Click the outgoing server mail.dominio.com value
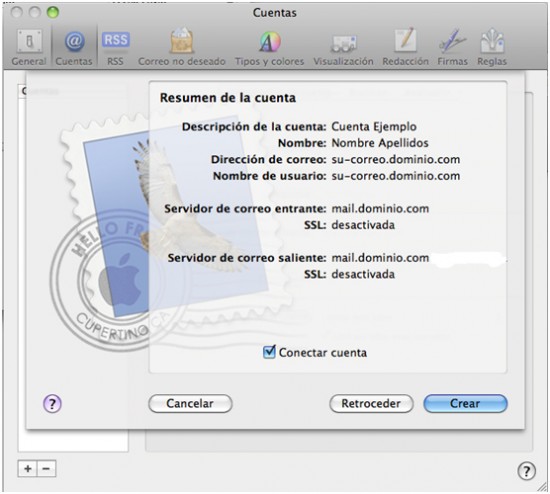 [x=380, y=258]
